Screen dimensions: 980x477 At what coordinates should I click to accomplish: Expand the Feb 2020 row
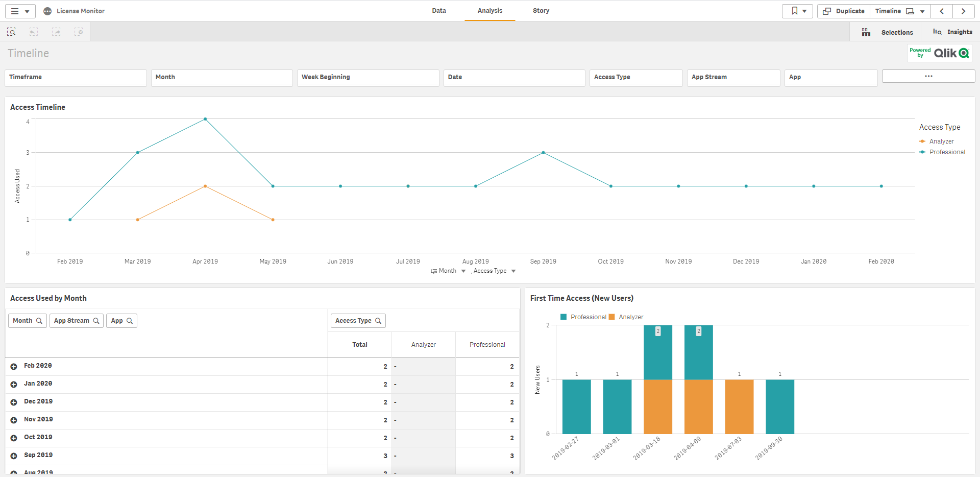[x=14, y=367]
